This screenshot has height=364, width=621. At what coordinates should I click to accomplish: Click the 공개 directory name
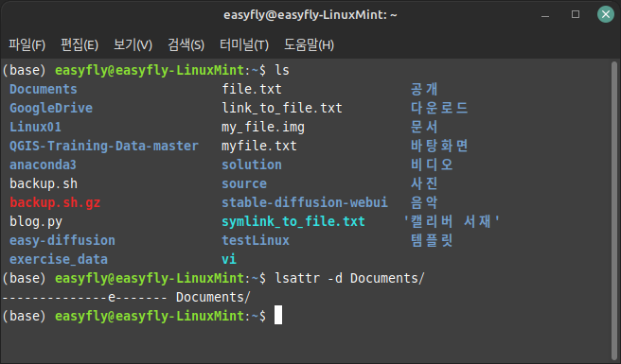click(x=424, y=89)
